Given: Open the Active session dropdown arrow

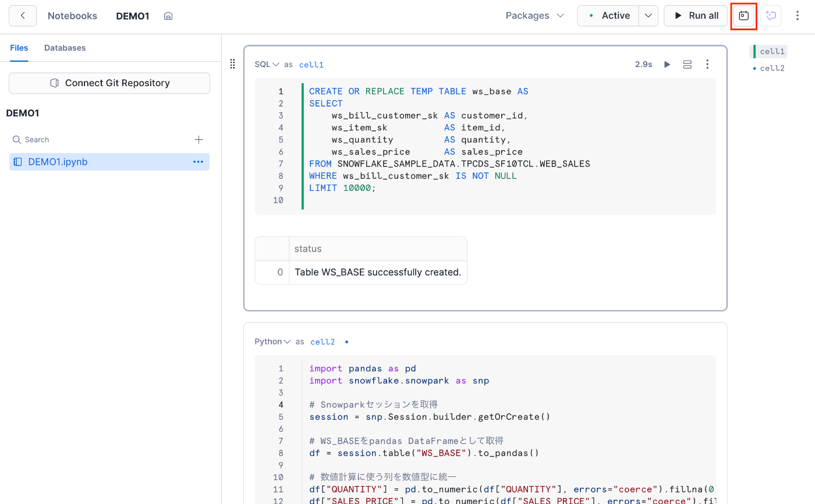Looking at the screenshot, I should (648, 16).
